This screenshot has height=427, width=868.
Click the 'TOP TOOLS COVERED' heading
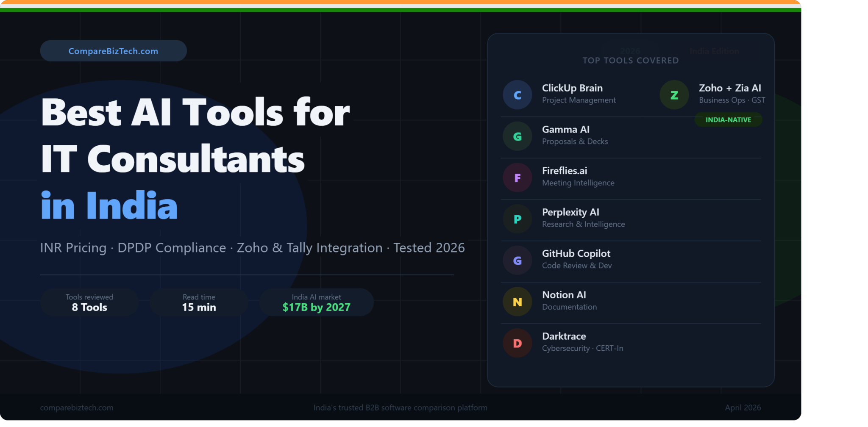click(631, 61)
